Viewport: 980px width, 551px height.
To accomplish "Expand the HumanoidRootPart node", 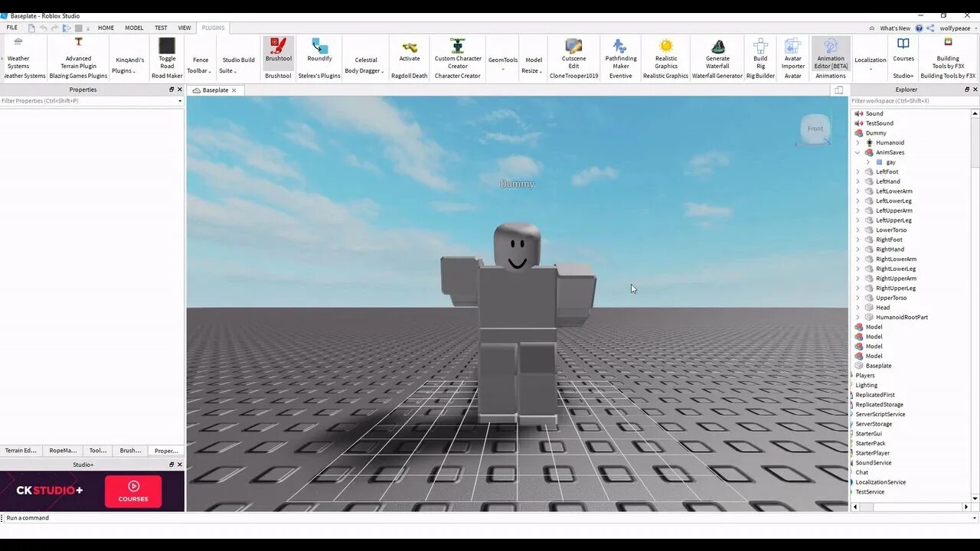I will 857,317.
